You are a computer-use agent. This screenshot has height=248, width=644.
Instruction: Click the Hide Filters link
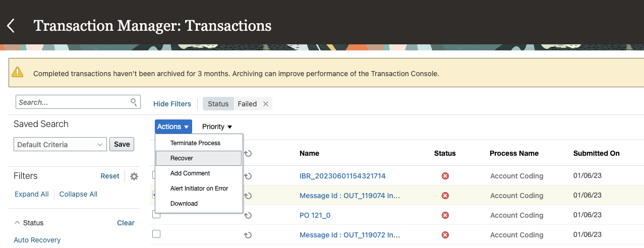172,104
